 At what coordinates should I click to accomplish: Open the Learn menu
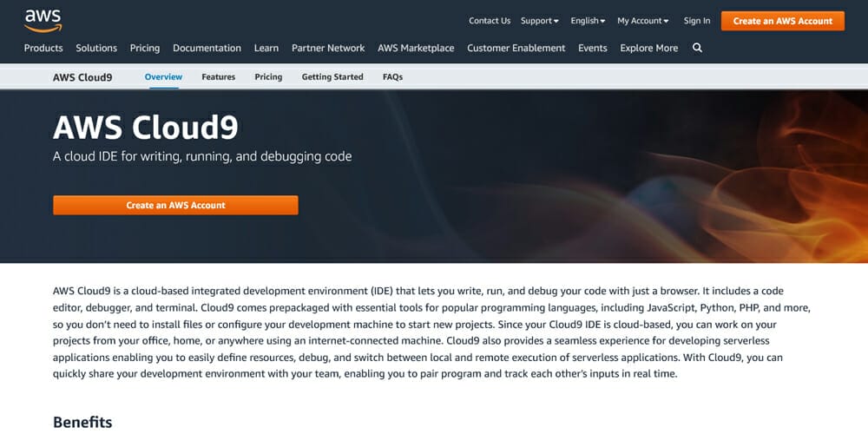coord(266,48)
